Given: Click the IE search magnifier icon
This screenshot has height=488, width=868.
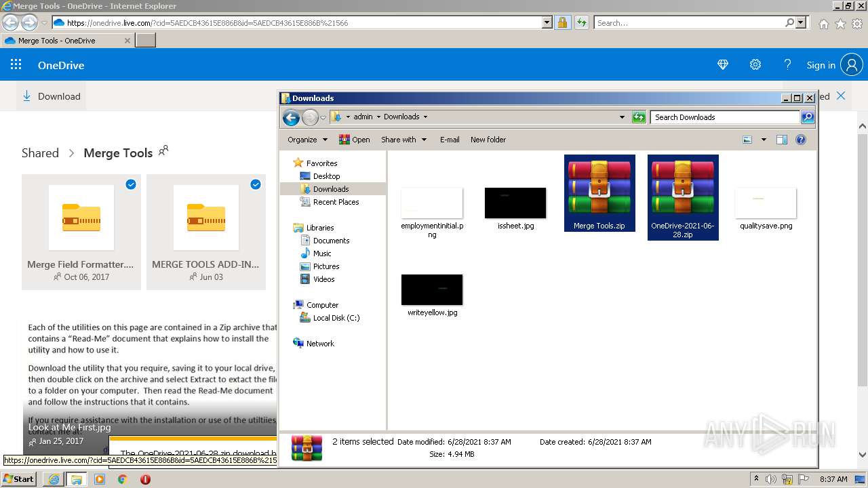Looking at the screenshot, I should pyautogui.click(x=789, y=22).
